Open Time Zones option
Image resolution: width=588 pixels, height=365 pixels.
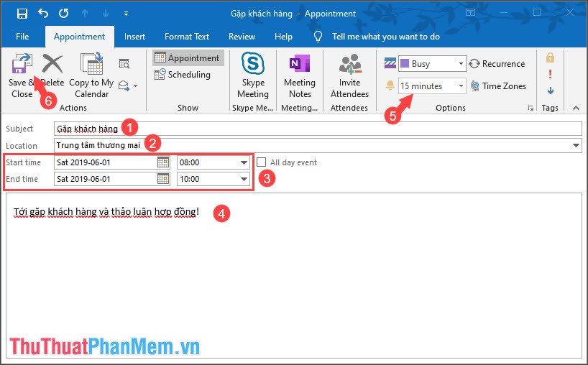coord(498,86)
